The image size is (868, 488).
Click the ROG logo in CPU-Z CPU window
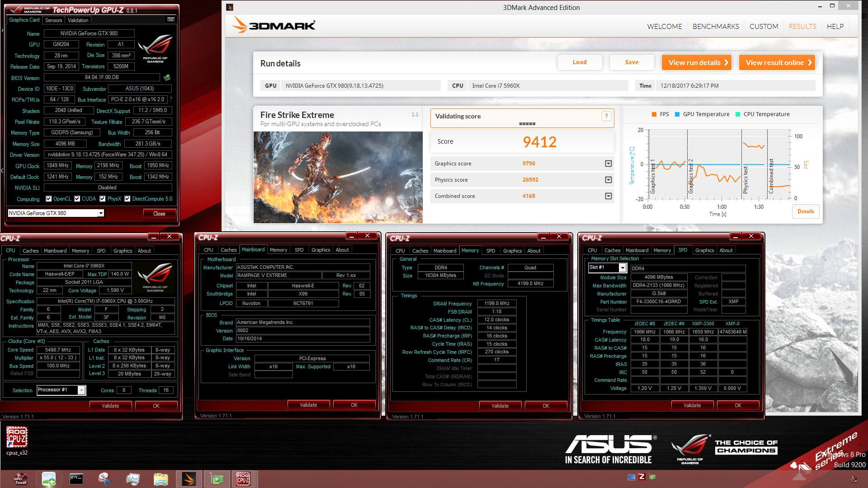[155, 277]
